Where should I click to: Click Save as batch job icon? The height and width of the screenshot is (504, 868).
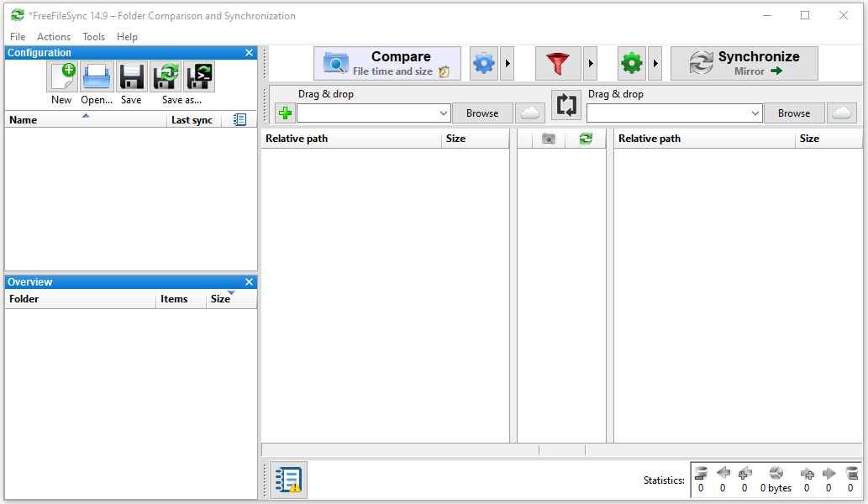199,76
